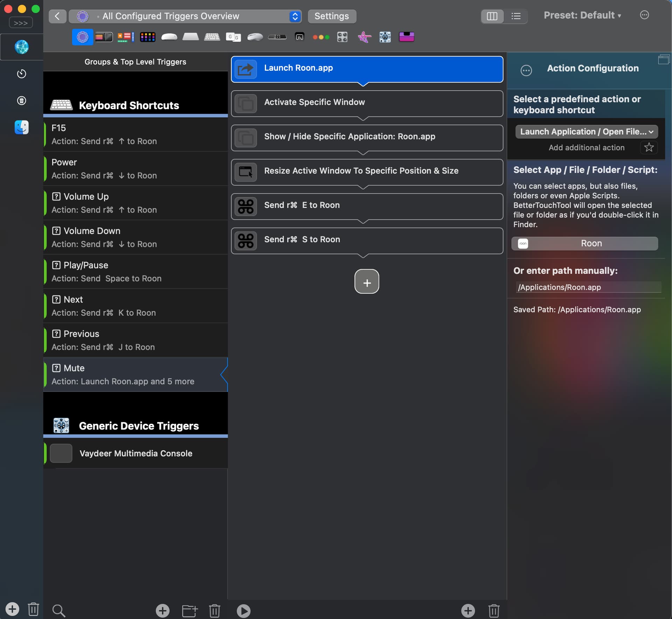672x619 pixels.
Task: Edit the /Applications/Roon.app path field
Action: [x=588, y=287]
